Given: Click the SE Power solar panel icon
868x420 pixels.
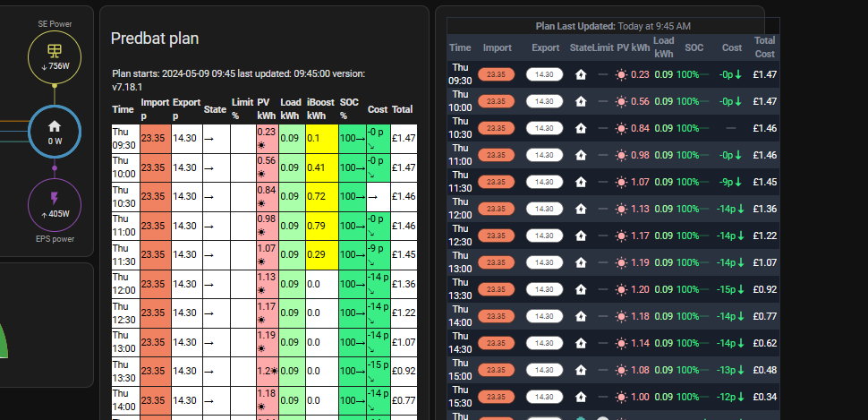Looking at the screenshot, I should [x=55, y=52].
